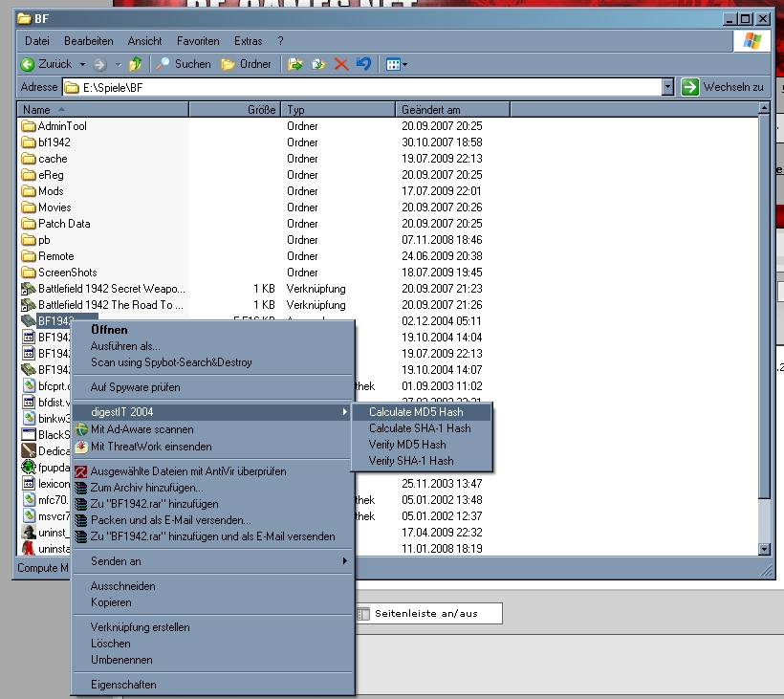Choose Scan using Spybot-Search&Destroy

coord(213,362)
